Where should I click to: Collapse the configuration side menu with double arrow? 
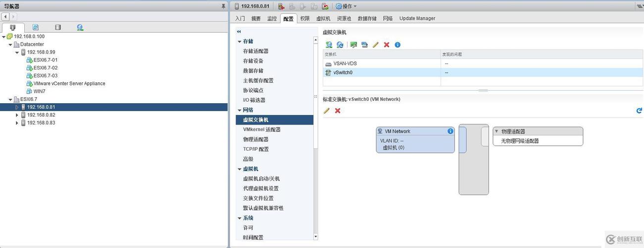coord(239,31)
